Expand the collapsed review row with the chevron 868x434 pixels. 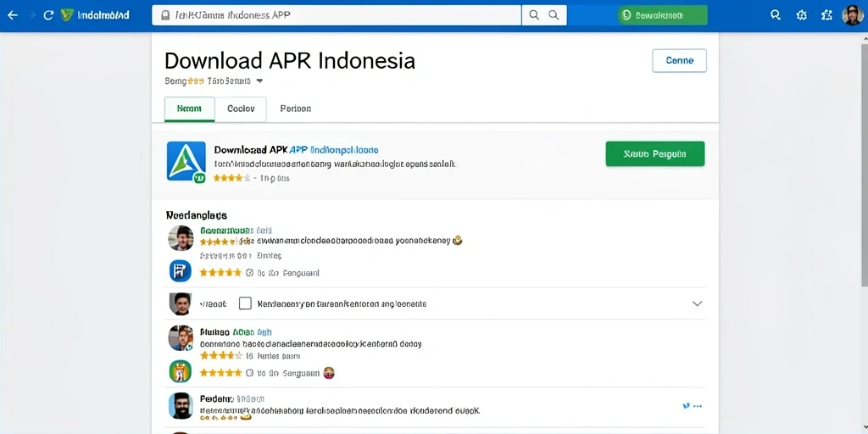click(697, 303)
